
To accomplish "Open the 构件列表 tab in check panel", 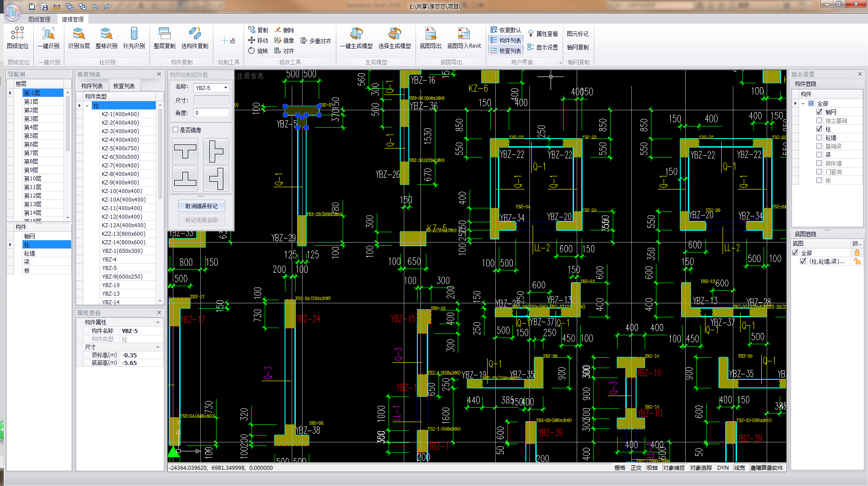I will click(92, 86).
